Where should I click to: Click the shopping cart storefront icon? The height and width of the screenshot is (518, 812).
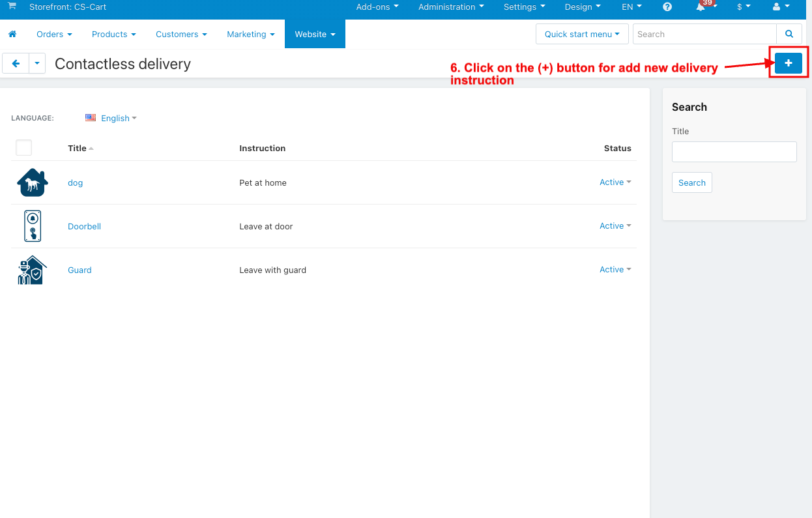coord(12,6)
